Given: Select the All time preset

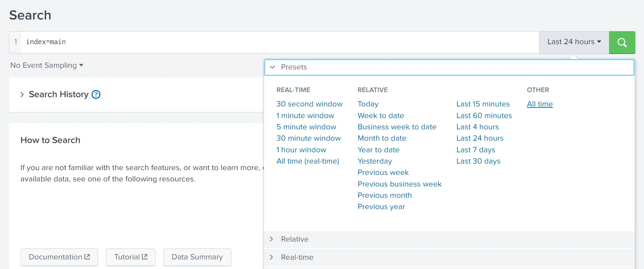Looking at the screenshot, I should (540, 104).
